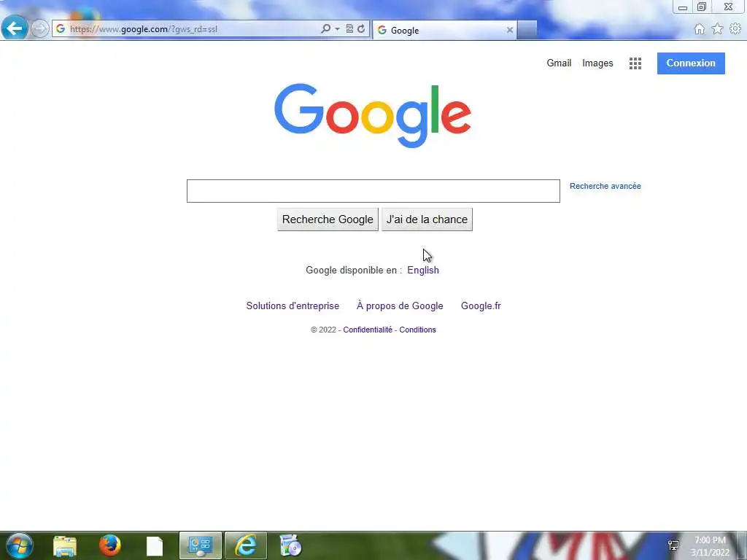
Task: Click the network status tray icon
Action: (x=673, y=545)
